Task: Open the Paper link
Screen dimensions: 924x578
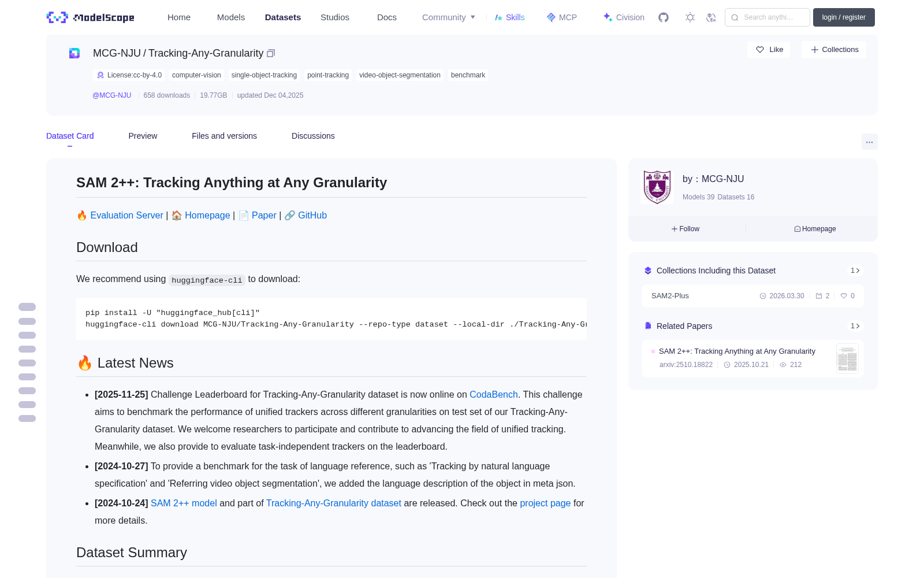Action: click(x=264, y=215)
